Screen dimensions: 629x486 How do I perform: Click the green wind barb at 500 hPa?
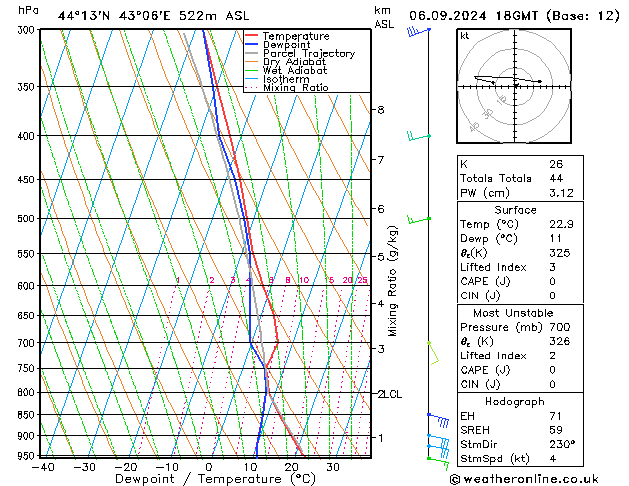click(x=419, y=219)
